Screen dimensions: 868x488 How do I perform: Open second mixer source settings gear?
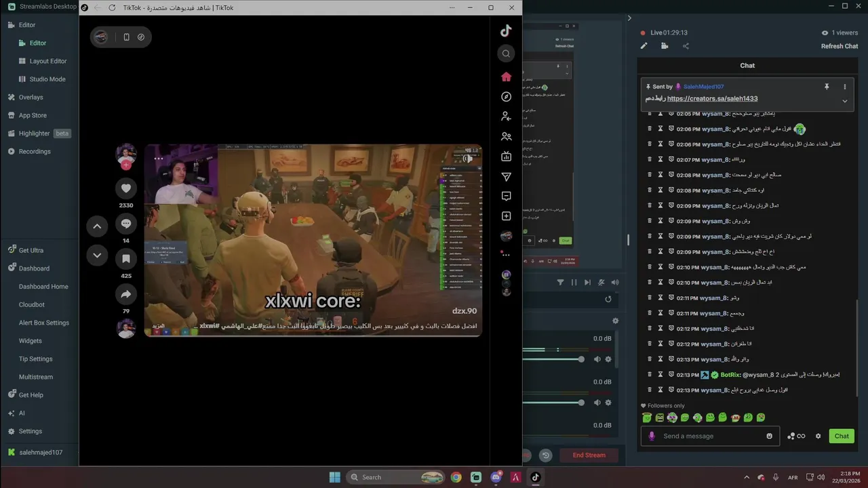608,403
